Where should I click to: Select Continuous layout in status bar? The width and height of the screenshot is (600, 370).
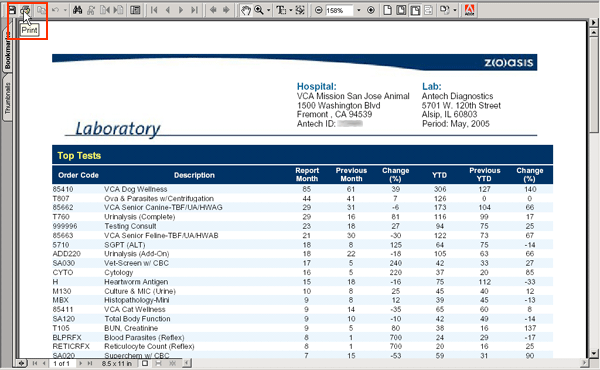158,363
